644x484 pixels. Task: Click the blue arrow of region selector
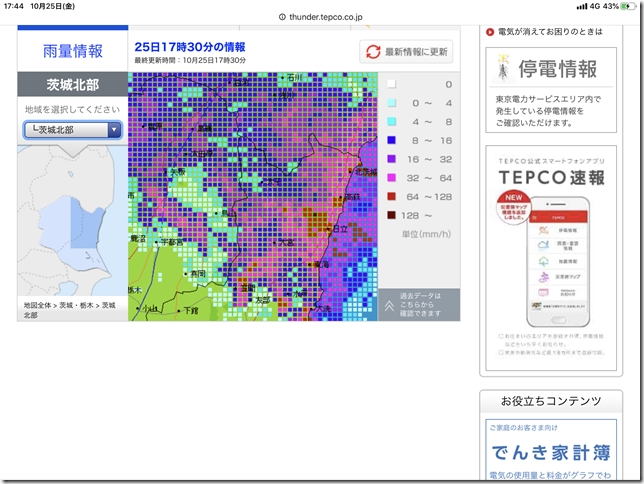click(x=114, y=129)
